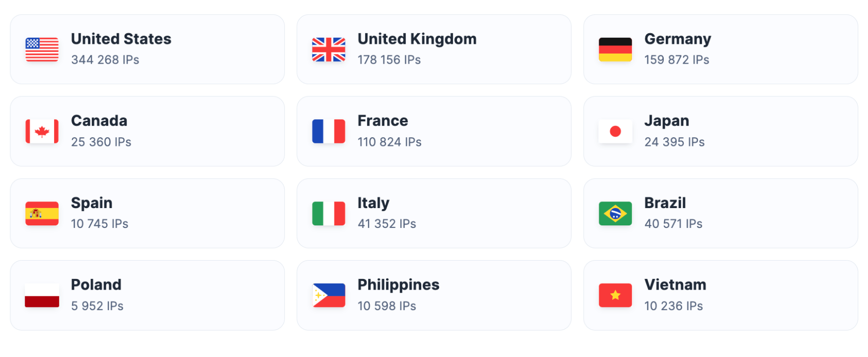
Task: Click the Germany flag icon
Action: pyautogui.click(x=615, y=49)
